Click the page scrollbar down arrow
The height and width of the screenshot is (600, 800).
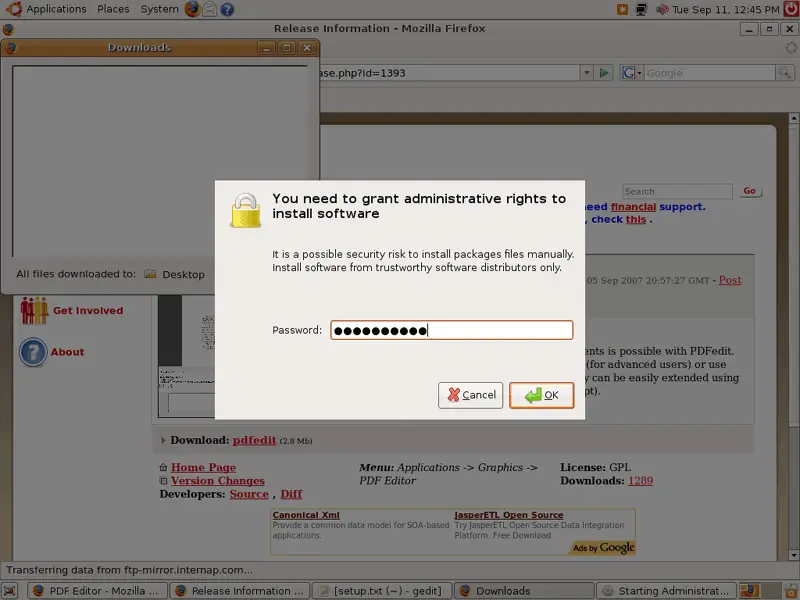tap(793, 555)
